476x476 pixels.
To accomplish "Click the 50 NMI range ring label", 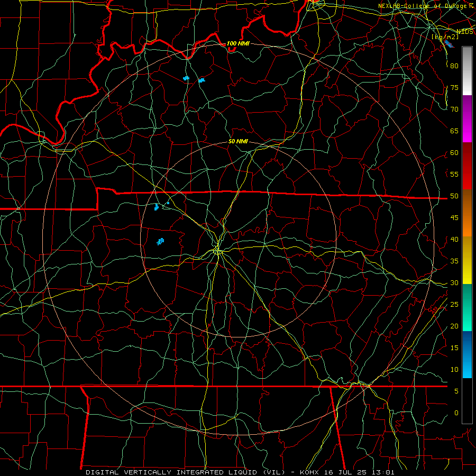I will 238,141.
